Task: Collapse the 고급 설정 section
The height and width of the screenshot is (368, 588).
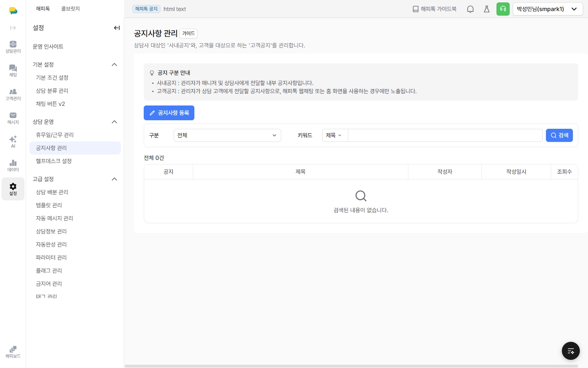Action: [x=114, y=179]
